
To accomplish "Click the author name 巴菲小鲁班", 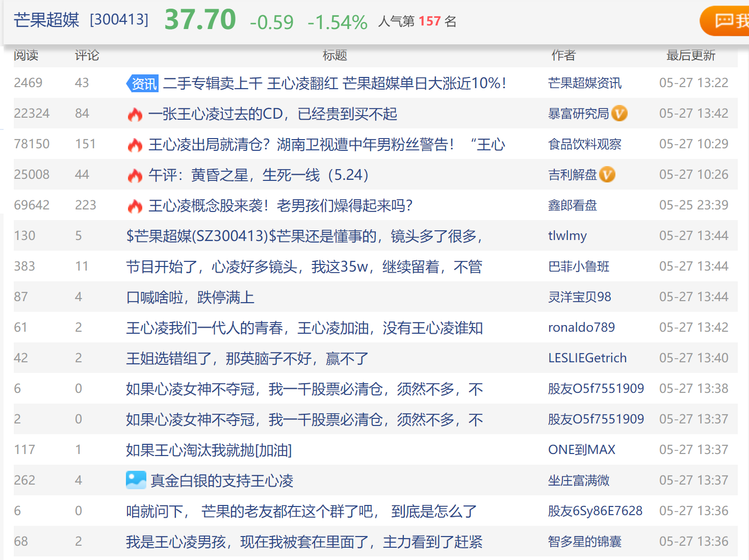I will 579,266.
